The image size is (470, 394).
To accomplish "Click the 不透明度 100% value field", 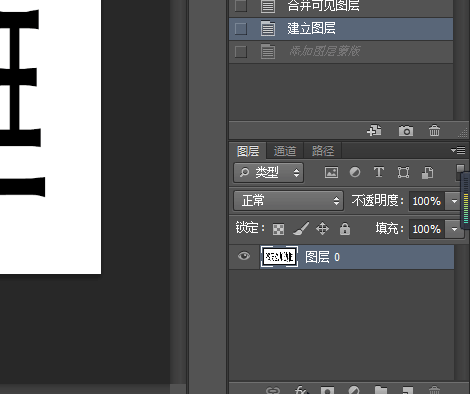I will [427, 201].
